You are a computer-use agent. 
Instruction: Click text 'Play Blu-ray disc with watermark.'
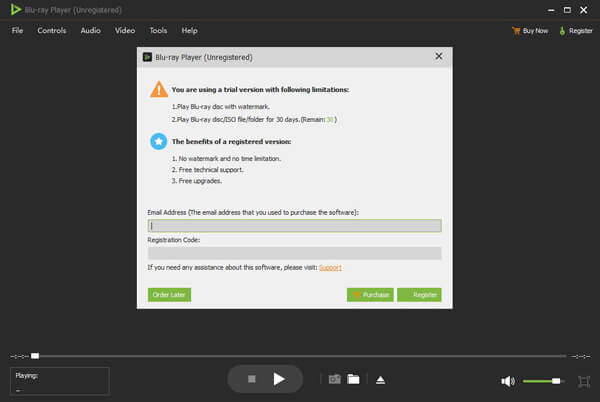[x=223, y=107]
